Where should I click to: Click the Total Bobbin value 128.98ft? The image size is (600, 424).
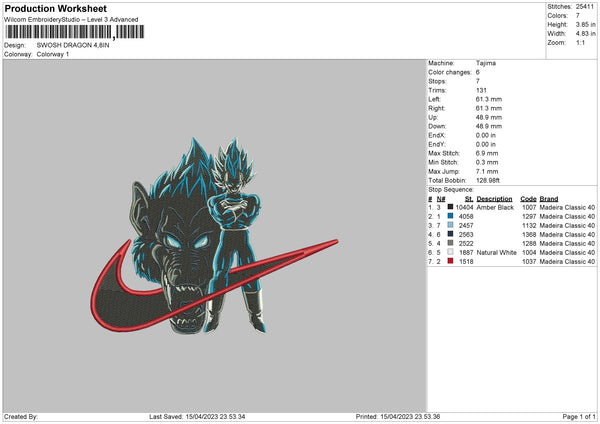pyautogui.click(x=488, y=180)
